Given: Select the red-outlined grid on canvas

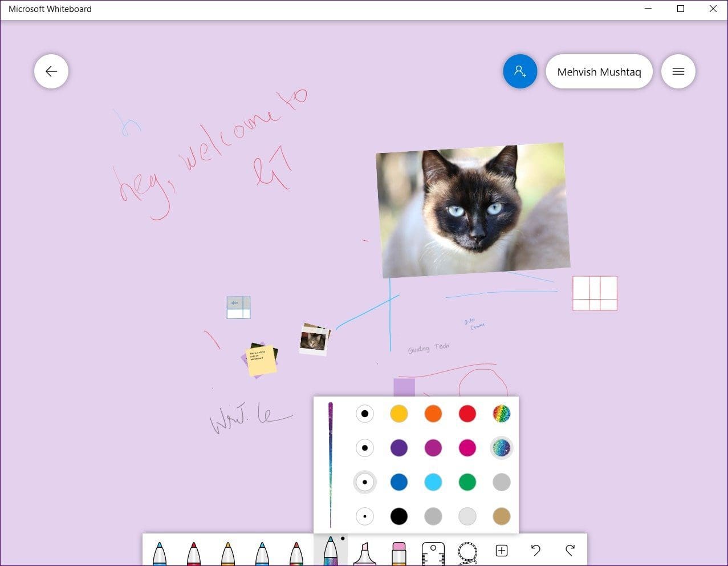Looking at the screenshot, I should click(x=595, y=293).
